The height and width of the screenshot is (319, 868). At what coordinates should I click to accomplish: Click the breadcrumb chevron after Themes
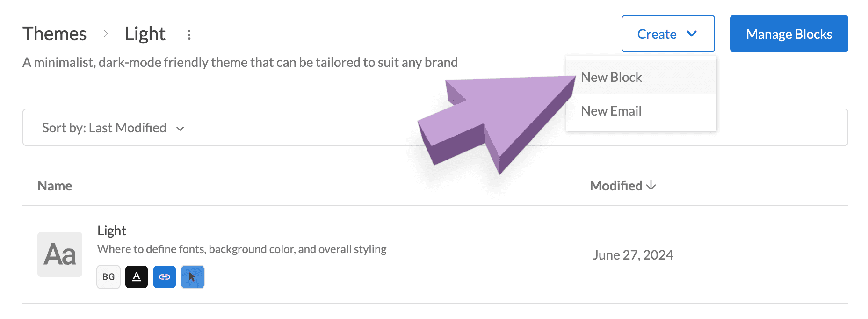106,34
